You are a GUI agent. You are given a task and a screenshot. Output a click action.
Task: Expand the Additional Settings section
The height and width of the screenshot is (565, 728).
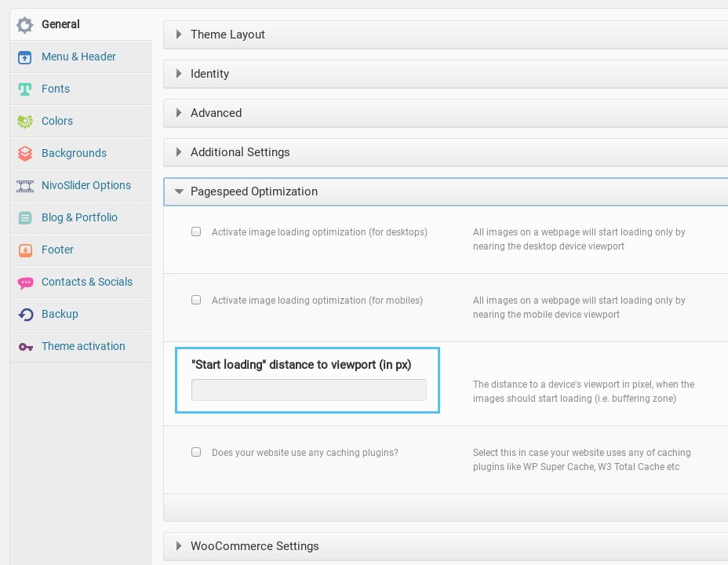click(239, 152)
